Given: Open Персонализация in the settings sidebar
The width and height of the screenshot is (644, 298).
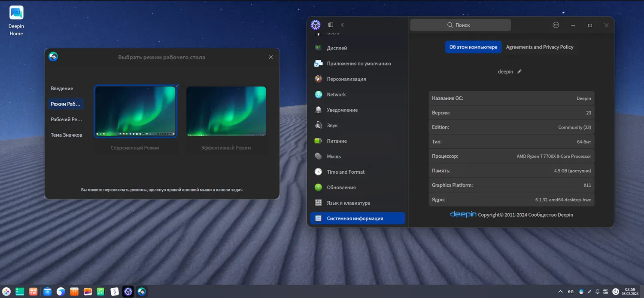Looking at the screenshot, I should tap(346, 79).
